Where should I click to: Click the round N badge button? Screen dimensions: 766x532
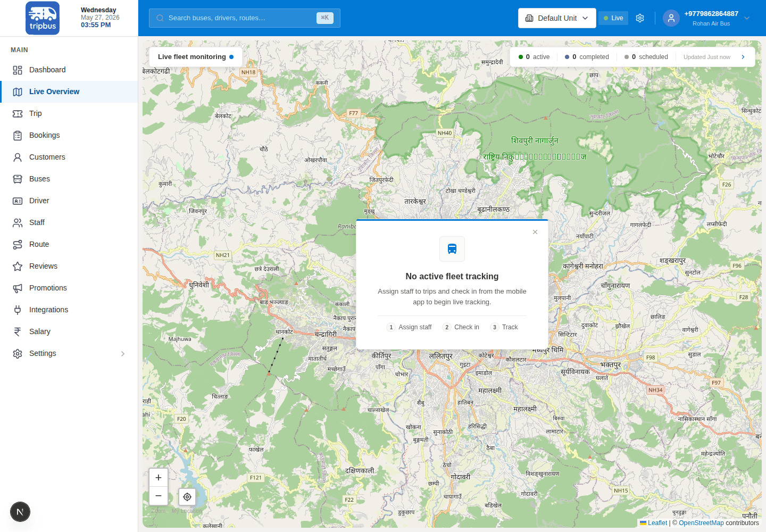coord(20,512)
